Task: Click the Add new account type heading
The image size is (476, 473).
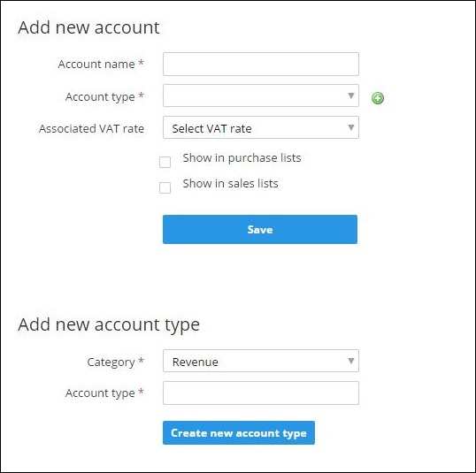Action: pos(109,325)
